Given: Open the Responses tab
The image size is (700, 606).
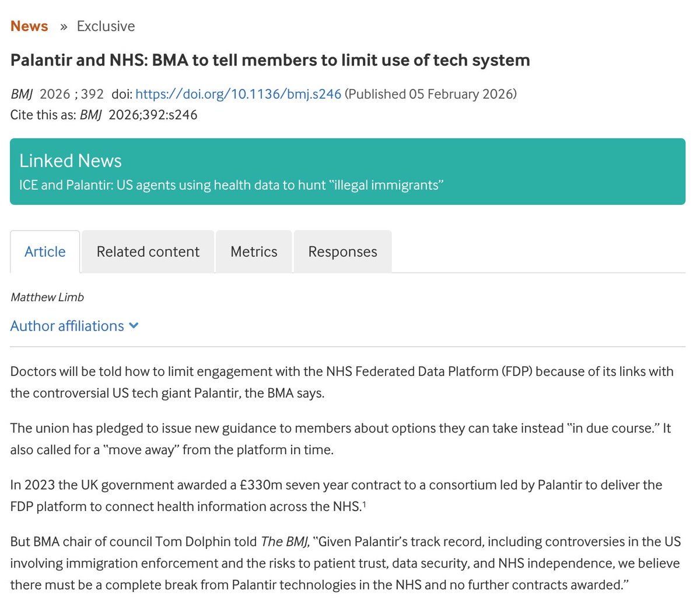Looking at the screenshot, I should [342, 252].
